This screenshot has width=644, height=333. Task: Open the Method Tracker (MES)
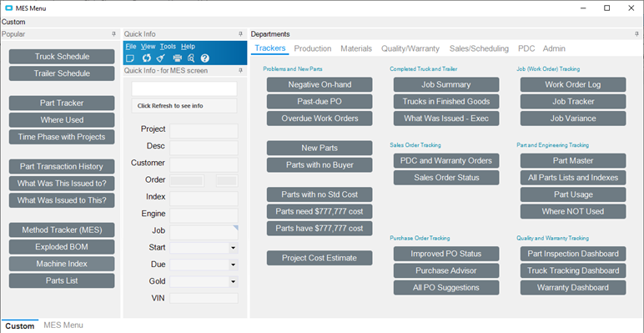pos(62,230)
